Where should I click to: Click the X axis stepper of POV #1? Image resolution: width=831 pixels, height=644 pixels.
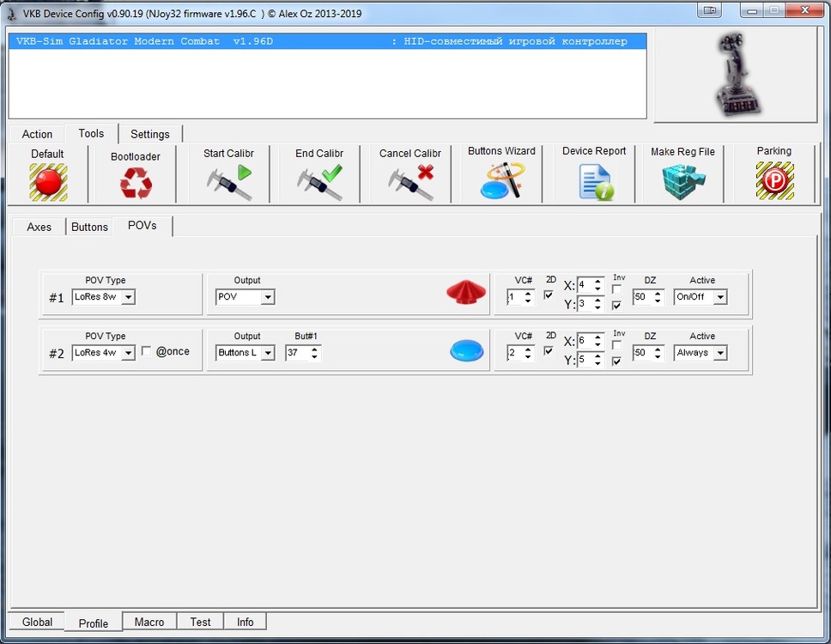point(590,284)
